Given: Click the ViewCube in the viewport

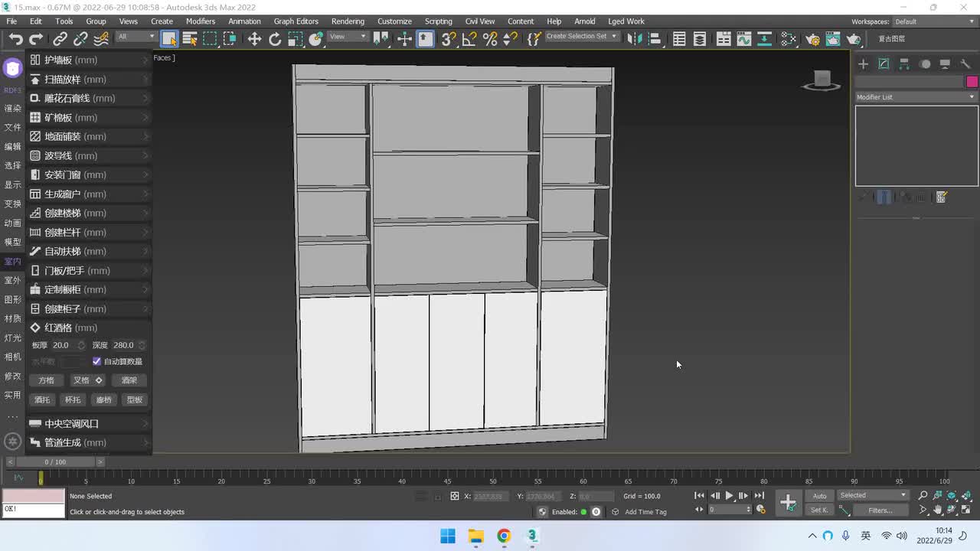Looking at the screenshot, I should click(822, 80).
